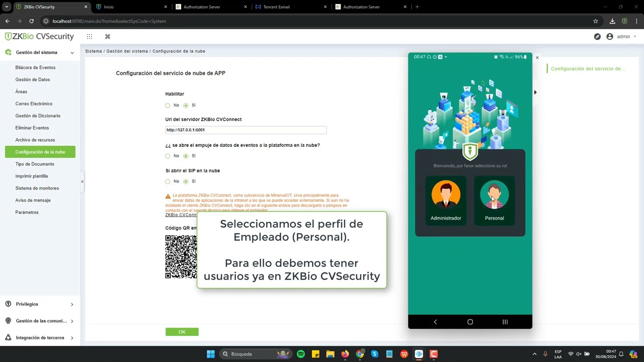Select Sí for abrir el SIP en la nube
Viewport: 644px width, 362px height.
point(186,182)
